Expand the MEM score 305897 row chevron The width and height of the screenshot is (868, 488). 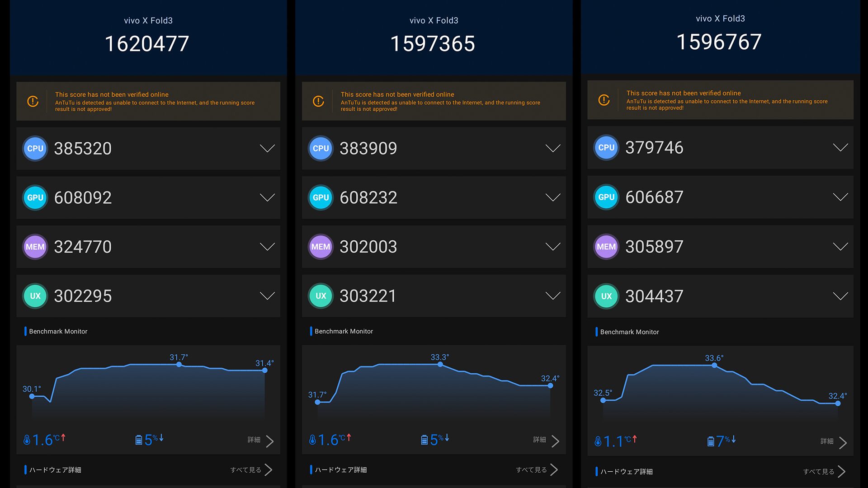pos(840,247)
